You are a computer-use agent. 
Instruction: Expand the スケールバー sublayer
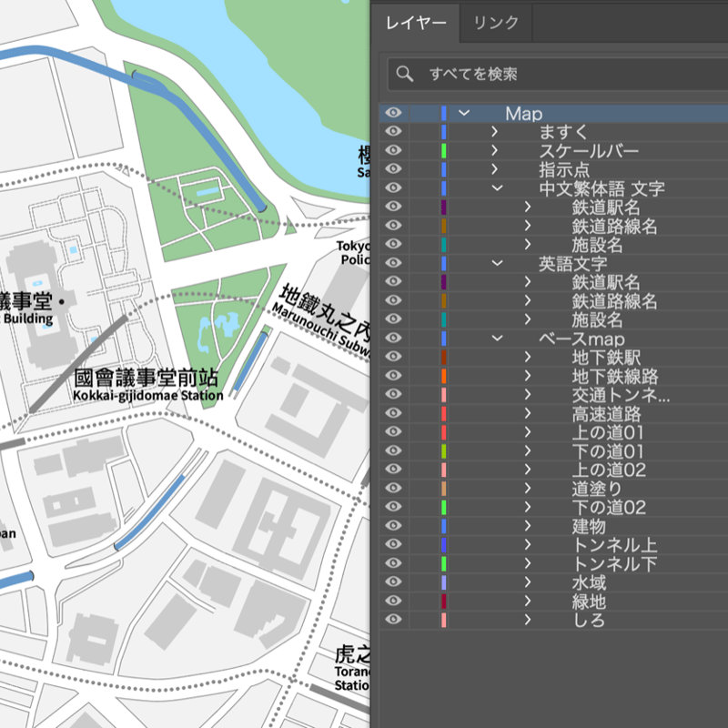click(494, 150)
